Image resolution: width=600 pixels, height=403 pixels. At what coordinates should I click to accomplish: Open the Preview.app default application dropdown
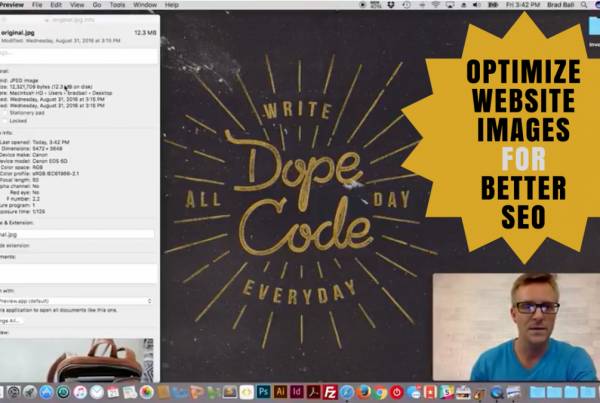(x=77, y=301)
